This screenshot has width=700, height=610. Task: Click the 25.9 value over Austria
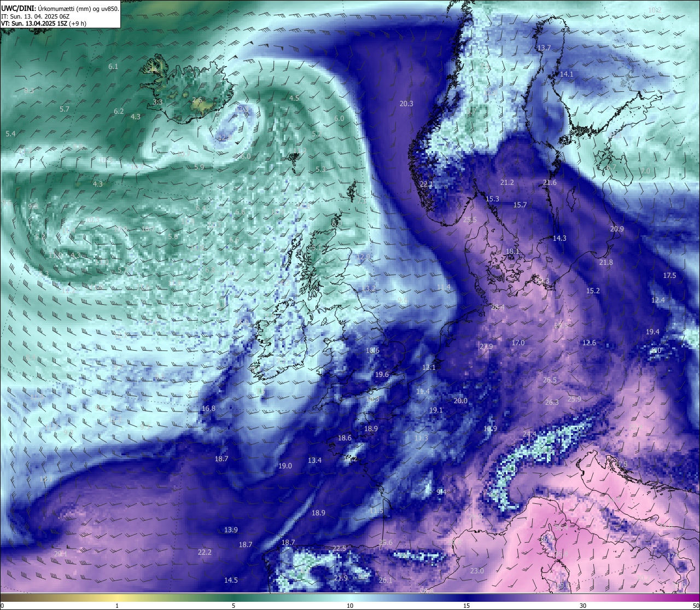(x=574, y=399)
